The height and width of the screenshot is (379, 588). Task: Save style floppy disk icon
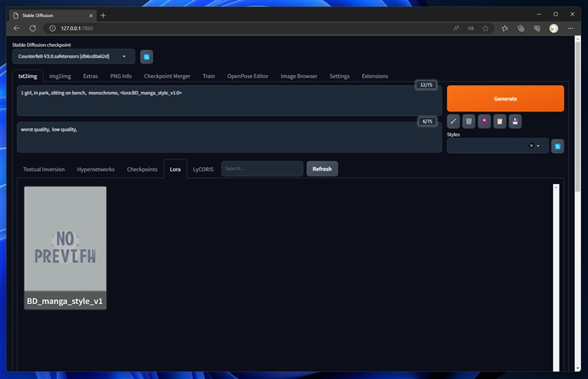click(x=515, y=121)
